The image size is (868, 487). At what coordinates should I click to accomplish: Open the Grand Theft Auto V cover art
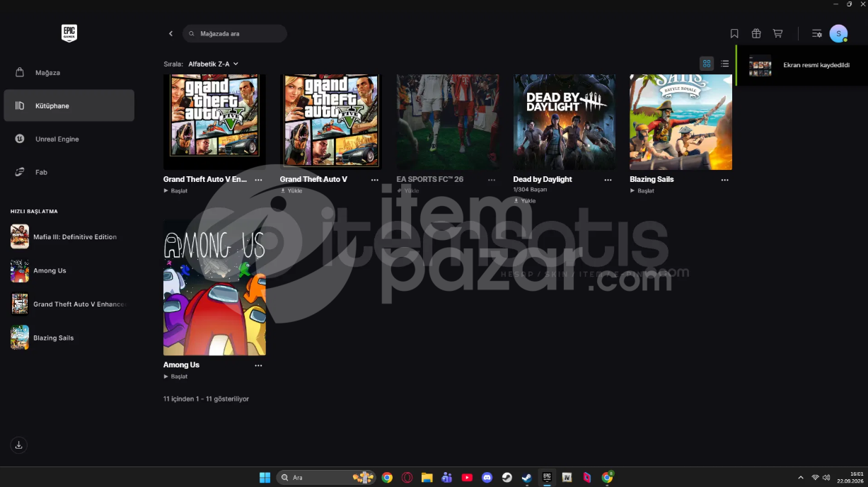[x=331, y=122]
